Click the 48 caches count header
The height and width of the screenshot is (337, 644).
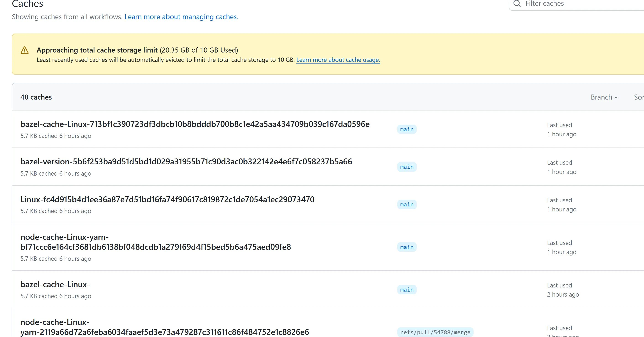(x=36, y=97)
